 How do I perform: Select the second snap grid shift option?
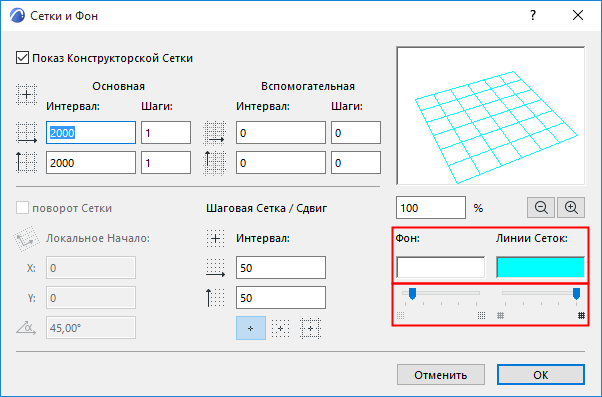tap(280, 328)
